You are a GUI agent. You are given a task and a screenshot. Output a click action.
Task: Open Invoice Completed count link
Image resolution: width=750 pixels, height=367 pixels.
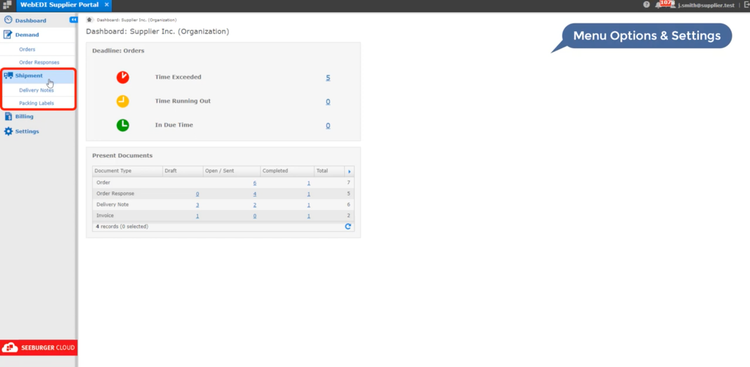tap(309, 216)
